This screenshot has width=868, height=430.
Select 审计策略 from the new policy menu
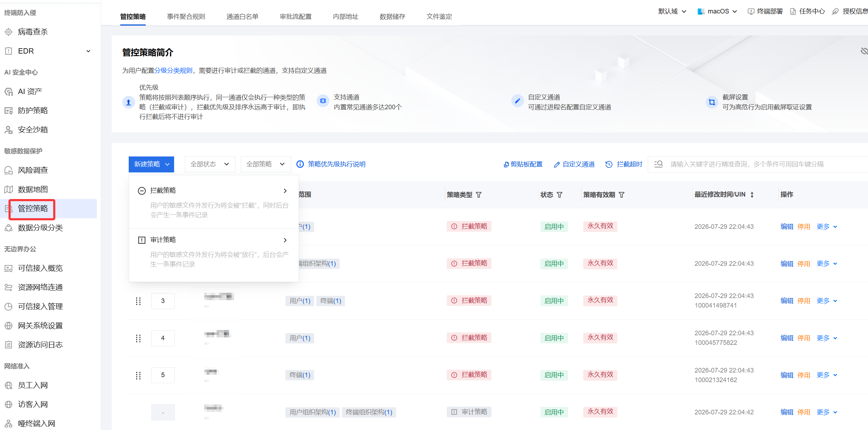(x=214, y=252)
